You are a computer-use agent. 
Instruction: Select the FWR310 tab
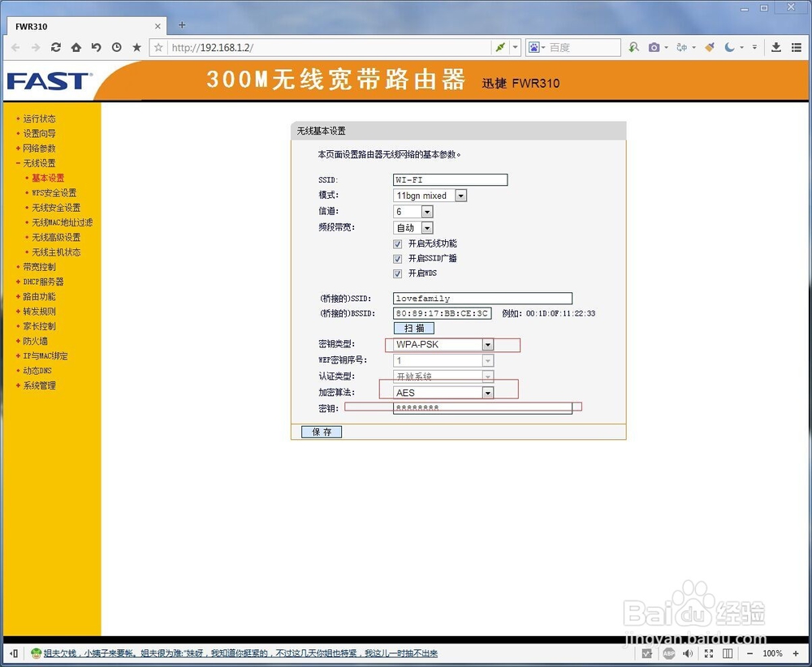coord(88,27)
